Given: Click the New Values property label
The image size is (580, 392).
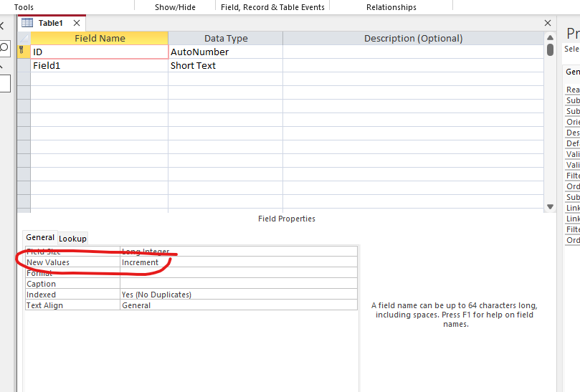Looking at the screenshot, I should click(x=48, y=262).
